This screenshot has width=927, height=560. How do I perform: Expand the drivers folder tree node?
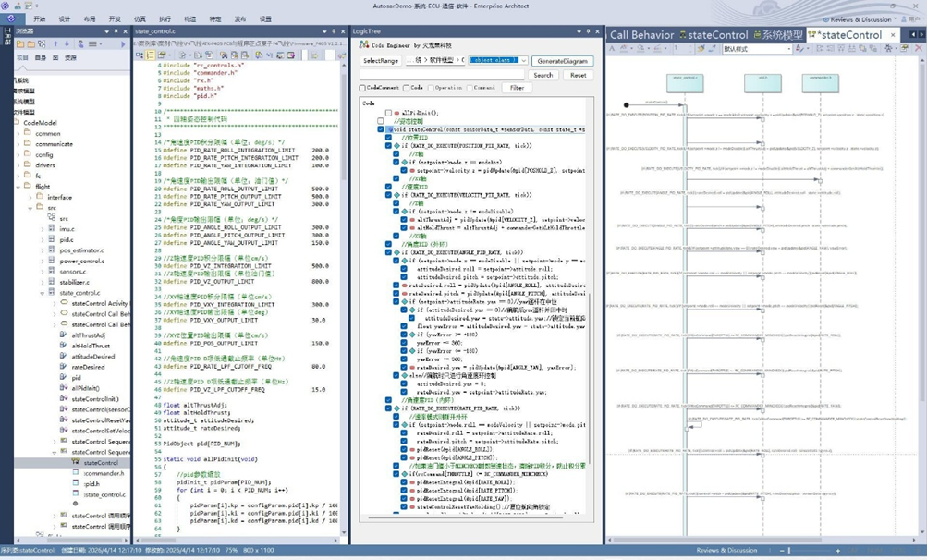pos(18,165)
